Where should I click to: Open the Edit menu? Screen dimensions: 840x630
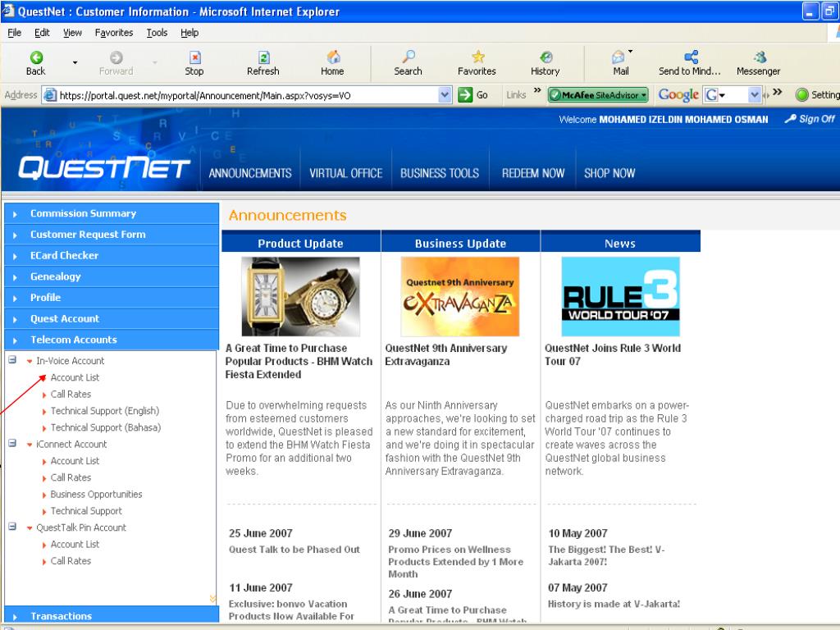click(x=42, y=33)
